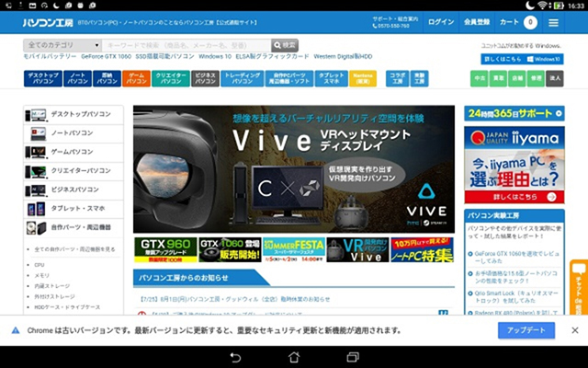This screenshot has width=588, height=368.
Task: Click the ELSA製グラフィックカード keyword link
Action: (272, 57)
